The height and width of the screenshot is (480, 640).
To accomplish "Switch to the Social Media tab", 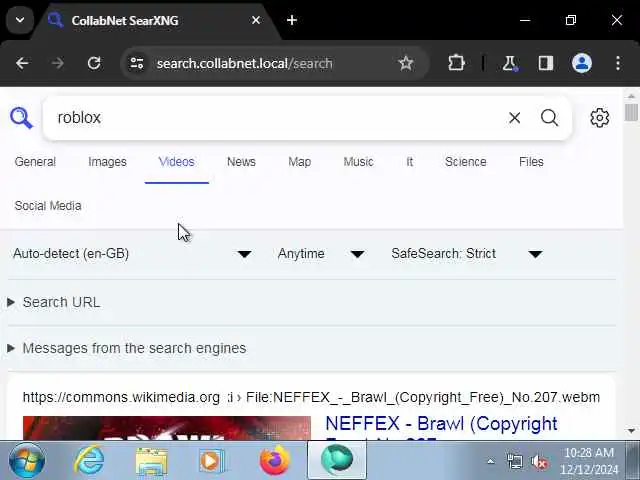I will pyautogui.click(x=48, y=206).
